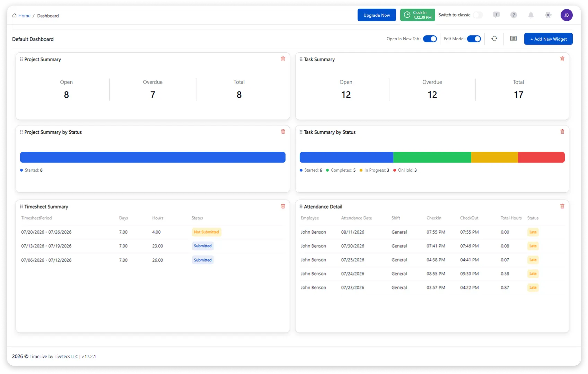Delete the Attendance Detail widget

[562, 206]
